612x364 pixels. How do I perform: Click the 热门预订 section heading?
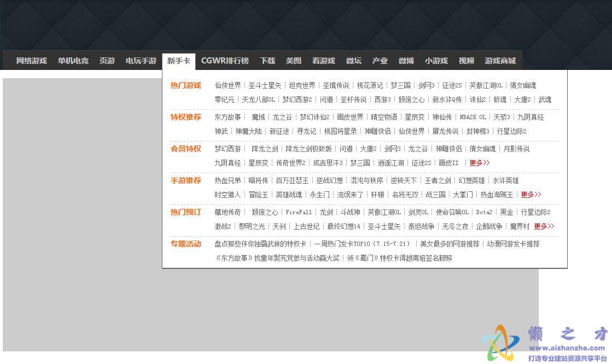point(186,212)
